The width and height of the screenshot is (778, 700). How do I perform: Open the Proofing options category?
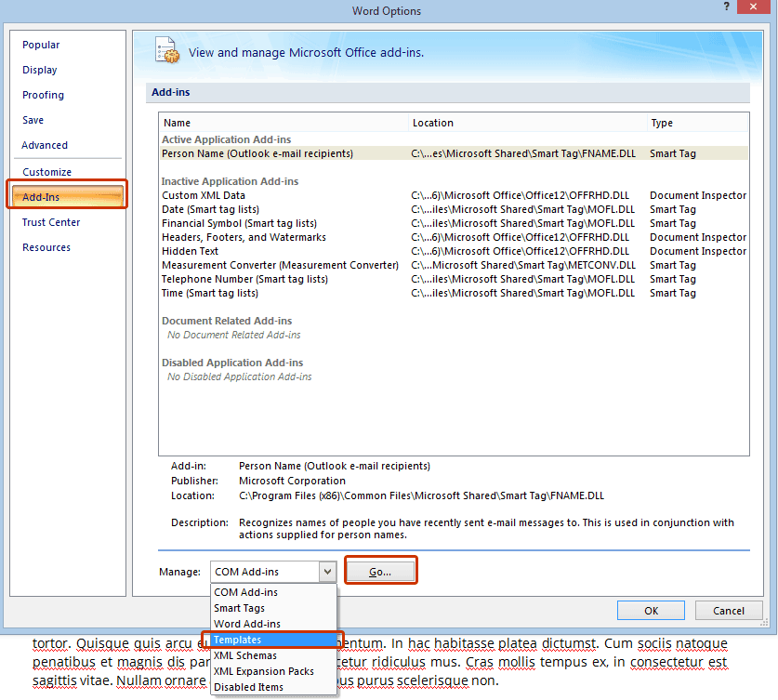point(43,95)
